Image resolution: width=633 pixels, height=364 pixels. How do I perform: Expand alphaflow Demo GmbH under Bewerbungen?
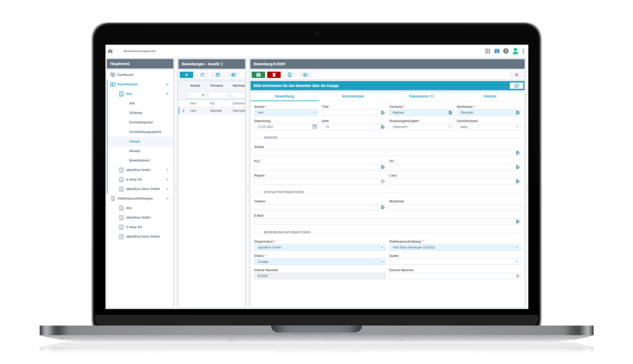[x=167, y=189]
